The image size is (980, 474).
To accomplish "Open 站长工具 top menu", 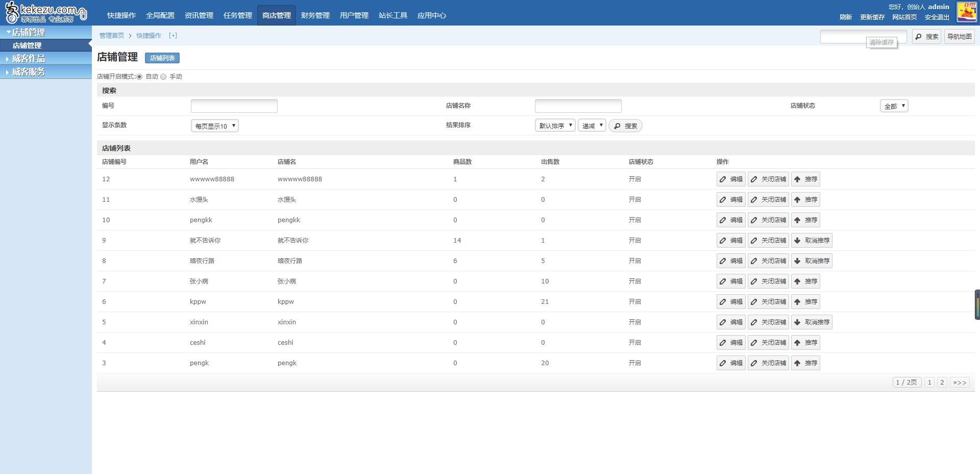I will (393, 15).
